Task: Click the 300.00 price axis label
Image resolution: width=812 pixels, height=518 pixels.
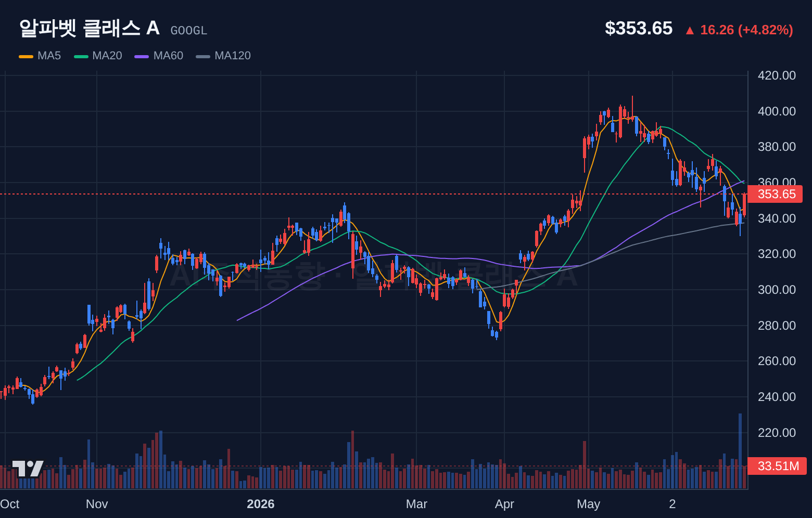Action: click(777, 290)
